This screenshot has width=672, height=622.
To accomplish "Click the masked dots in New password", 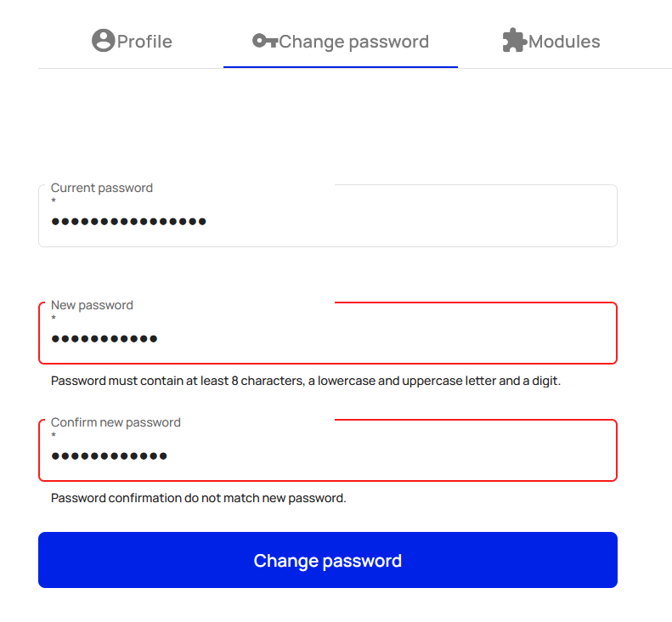I will [104, 339].
